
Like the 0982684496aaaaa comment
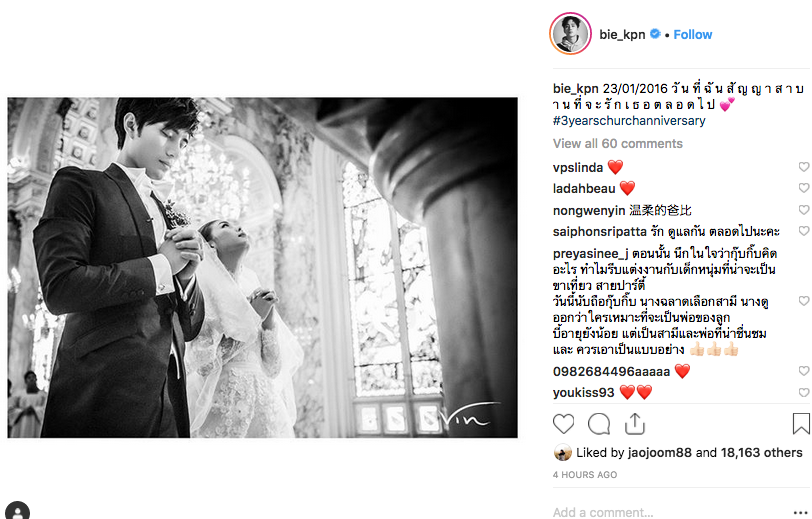click(x=804, y=371)
